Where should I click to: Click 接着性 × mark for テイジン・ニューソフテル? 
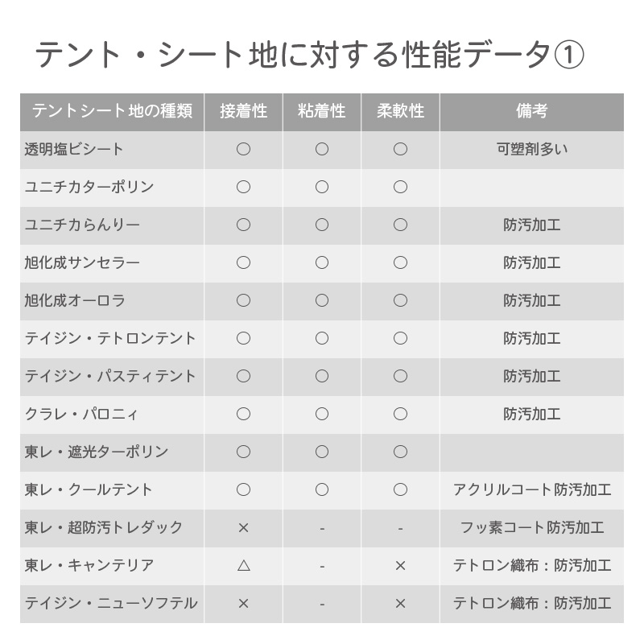click(x=243, y=604)
